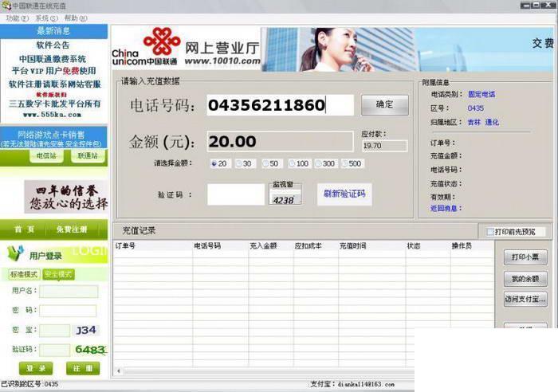Click the user login icon beside 用户登录
This screenshot has height=392, width=558.
[x=16, y=253]
